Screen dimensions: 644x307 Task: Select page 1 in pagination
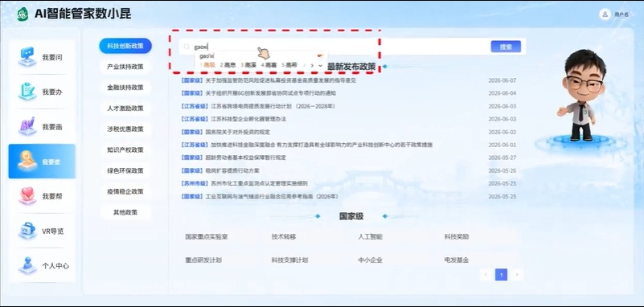pos(501,275)
